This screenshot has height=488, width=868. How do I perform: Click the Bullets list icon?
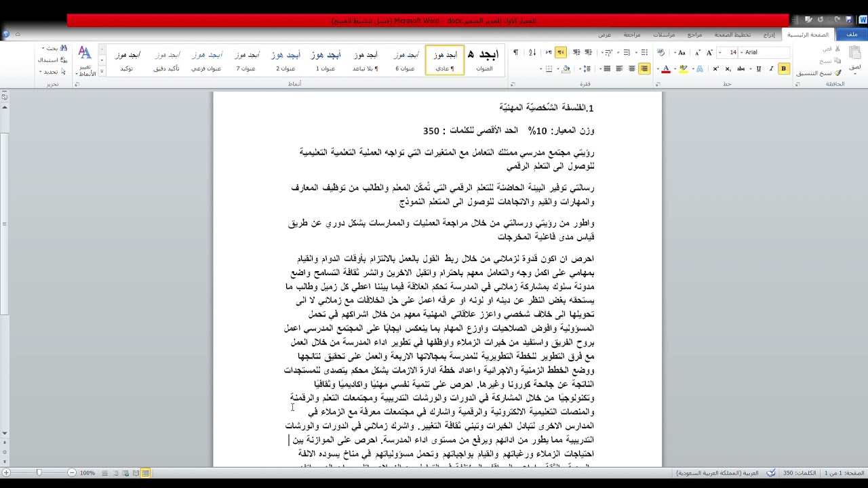(644, 52)
